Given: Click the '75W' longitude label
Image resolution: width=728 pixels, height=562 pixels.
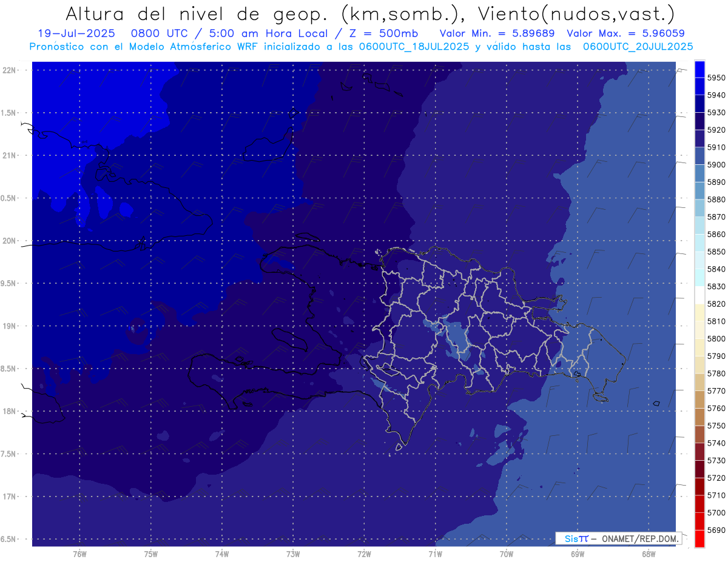Looking at the screenshot, I should coord(151,554).
